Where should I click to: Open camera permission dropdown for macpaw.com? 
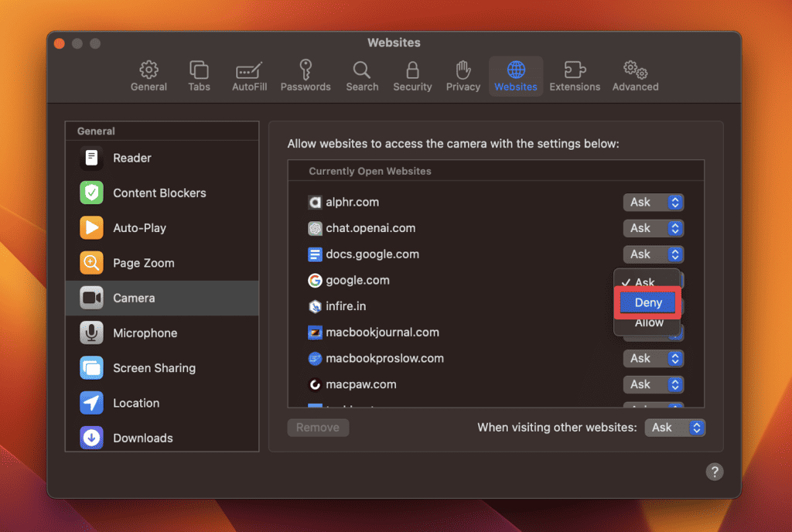tap(653, 384)
